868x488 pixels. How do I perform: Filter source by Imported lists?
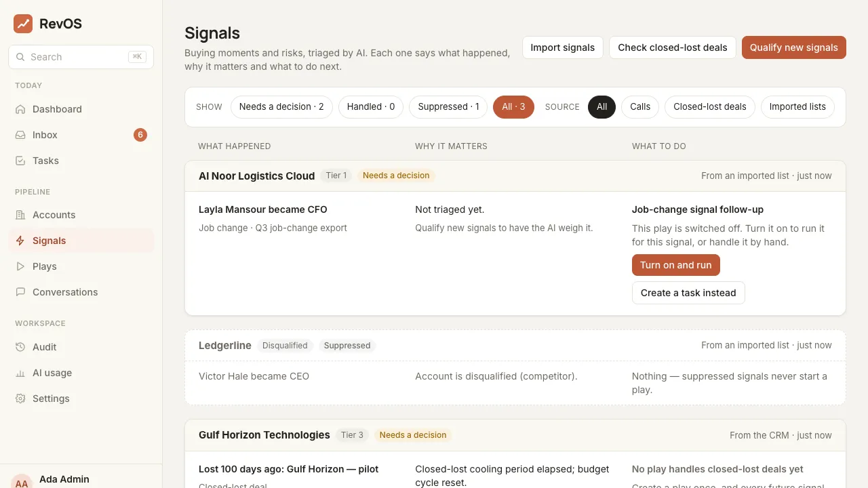(797, 106)
